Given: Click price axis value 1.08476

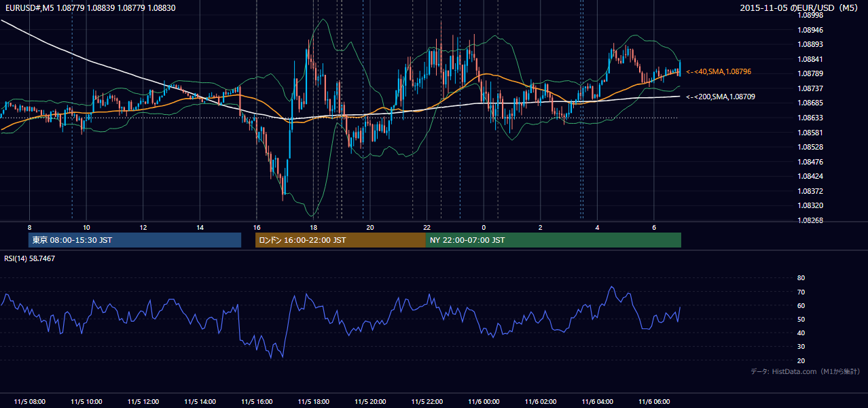Looking at the screenshot, I should pos(810,162).
